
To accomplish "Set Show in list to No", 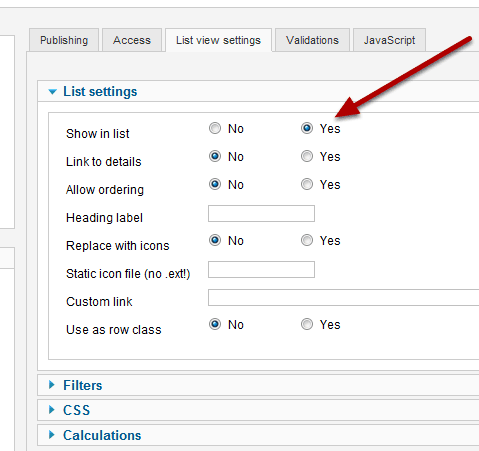I will coord(215,128).
